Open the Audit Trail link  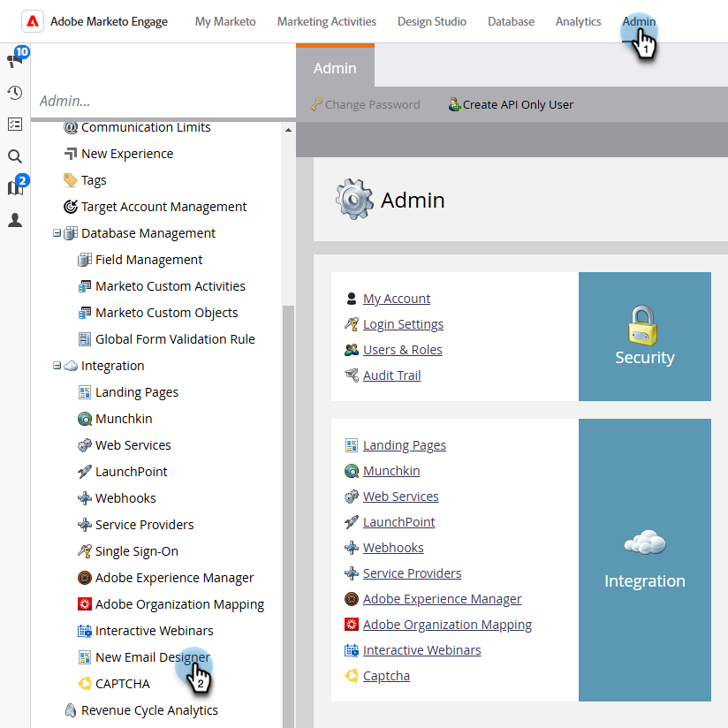(392, 375)
